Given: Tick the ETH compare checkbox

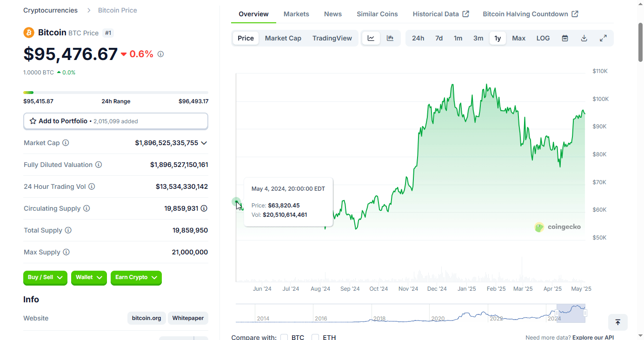Looking at the screenshot, I should pos(315,337).
